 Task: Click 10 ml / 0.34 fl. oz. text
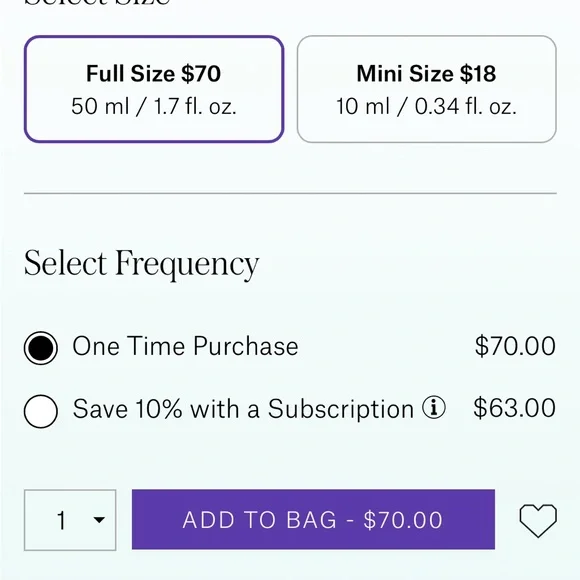click(426, 107)
